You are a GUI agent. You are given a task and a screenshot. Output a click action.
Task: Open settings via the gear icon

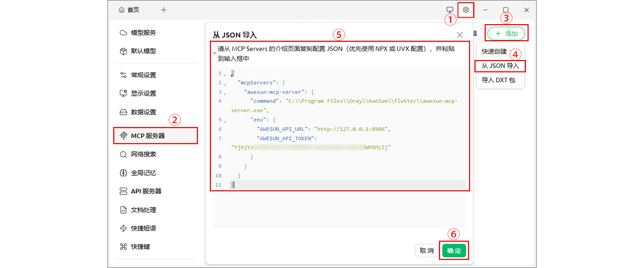pos(466,10)
